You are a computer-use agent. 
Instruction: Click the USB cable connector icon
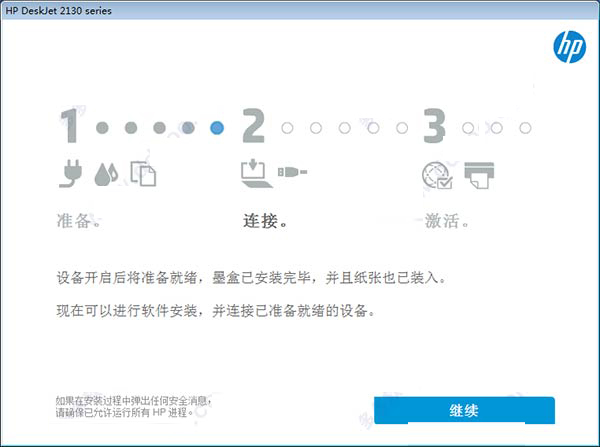pos(292,172)
